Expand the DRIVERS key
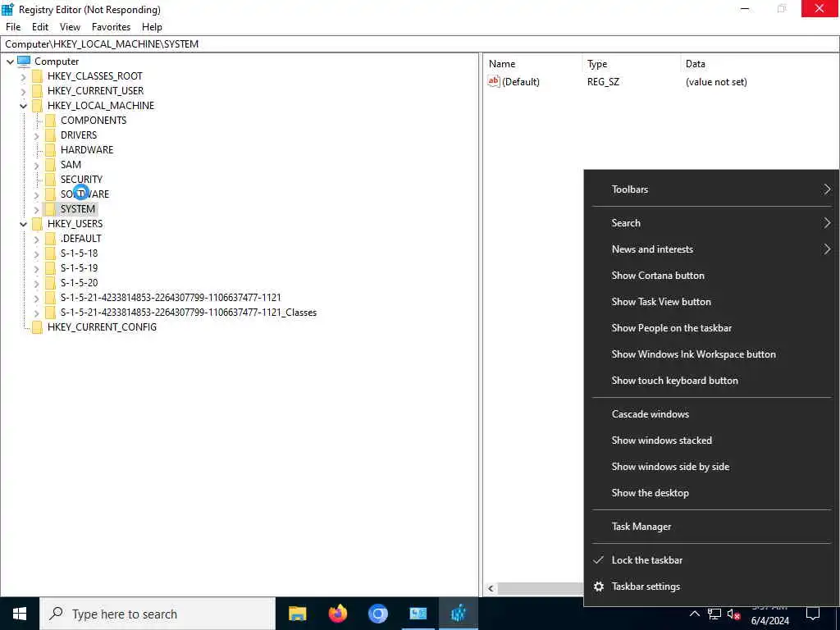 tap(36, 136)
